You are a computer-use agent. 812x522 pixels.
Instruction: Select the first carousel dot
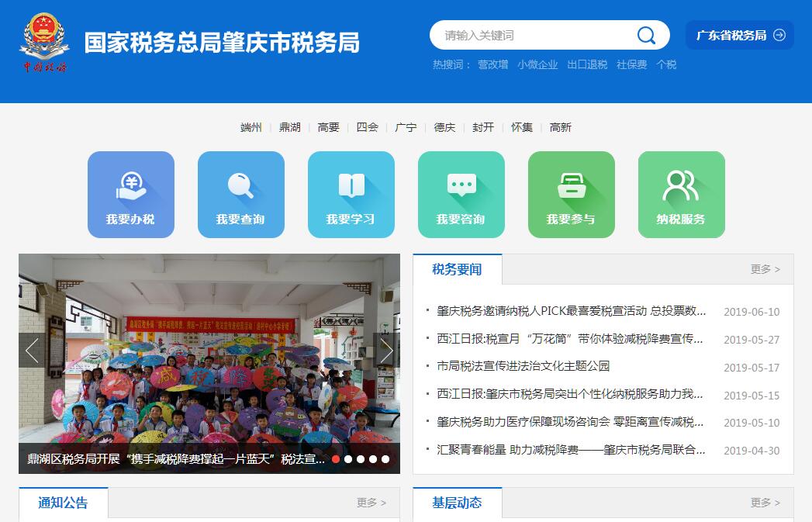tap(336, 459)
